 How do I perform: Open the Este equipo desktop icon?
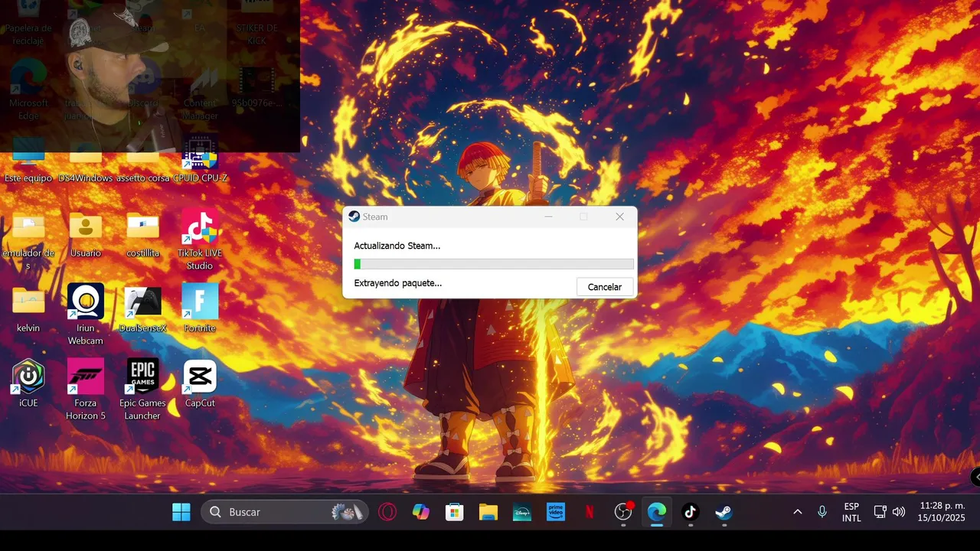(x=28, y=159)
